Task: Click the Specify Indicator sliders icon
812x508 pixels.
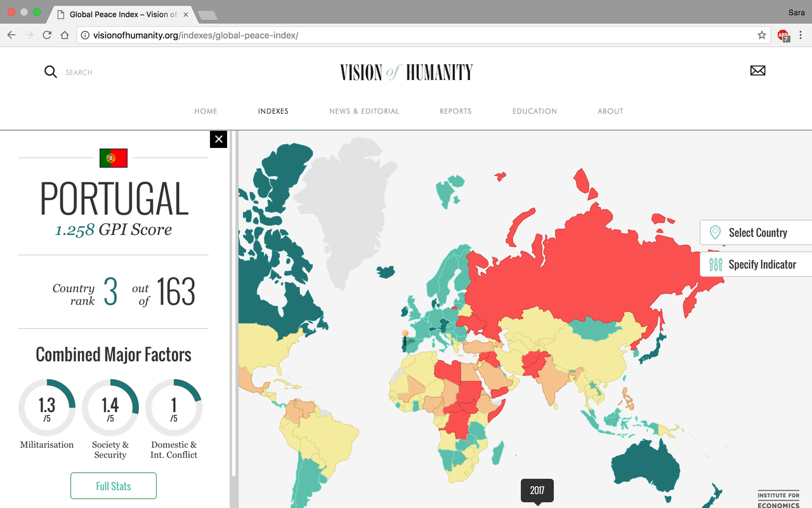Action: [x=716, y=264]
